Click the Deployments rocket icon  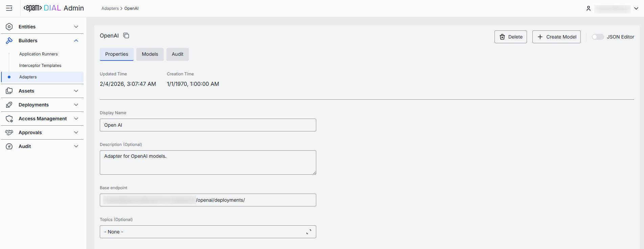coord(9,105)
